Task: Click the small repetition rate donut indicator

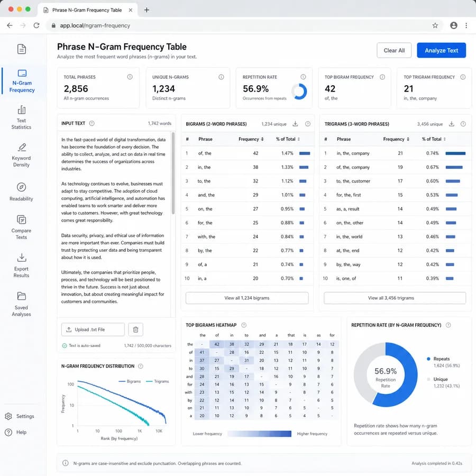Action: point(299,91)
